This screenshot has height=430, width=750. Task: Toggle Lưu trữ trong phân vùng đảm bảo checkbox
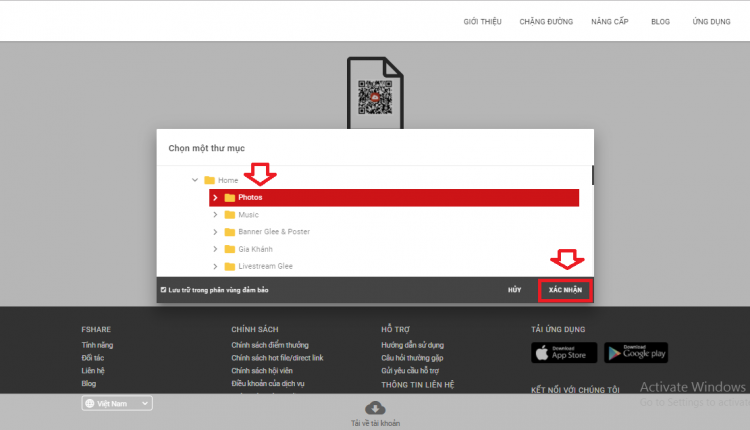[164, 290]
